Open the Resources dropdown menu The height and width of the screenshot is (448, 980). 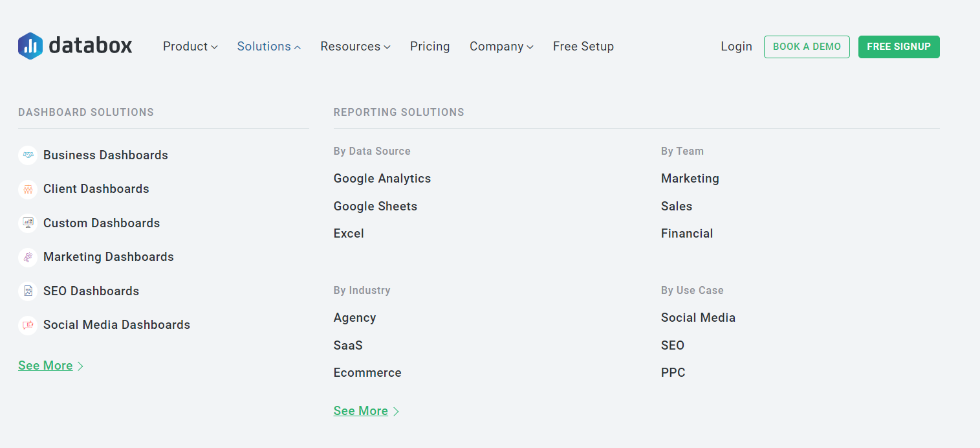pyautogui.click(x=354, y=46)
